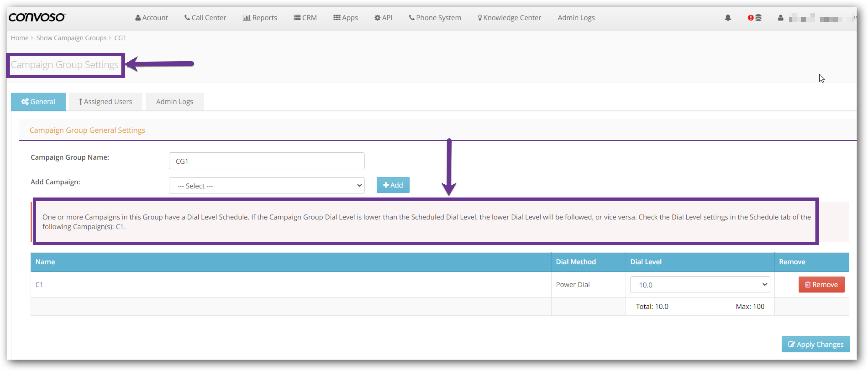The height and width of the screenshot is (371, 868).
Task: Open the Apps menu
Action: pyautogui.click(x=345, y=18)
